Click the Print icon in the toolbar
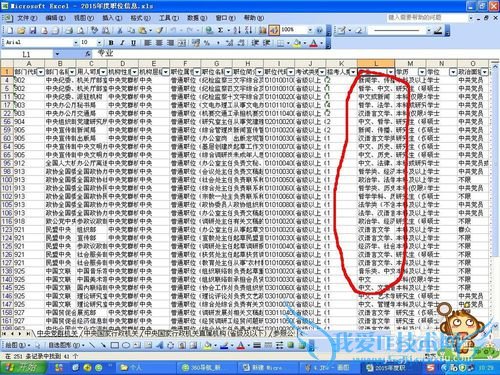The width and height of the screenshot is (500, 375). 69,31
